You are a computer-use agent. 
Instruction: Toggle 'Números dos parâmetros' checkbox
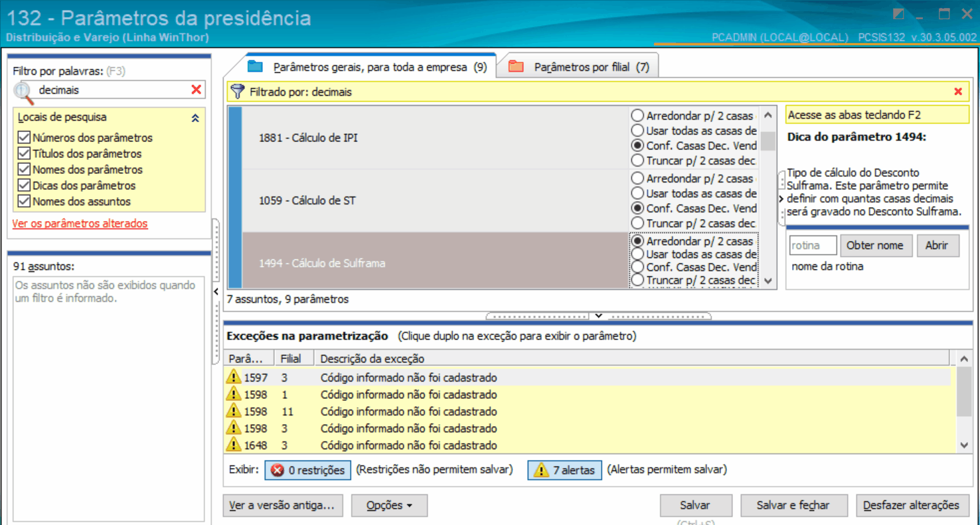pos(25,137)
